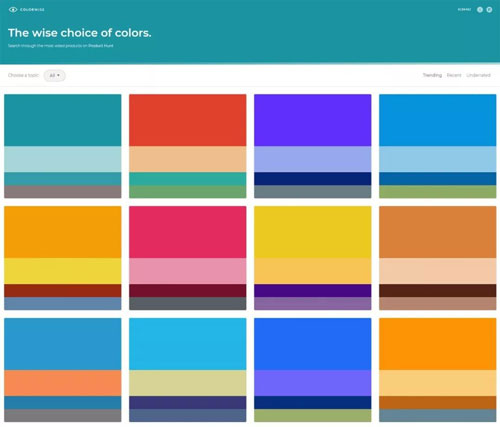The height and width of the screenshot is (427, 500).
Task: Select the bright purple main color swatch
Action: pyautogui.click(x=313, y=120)
